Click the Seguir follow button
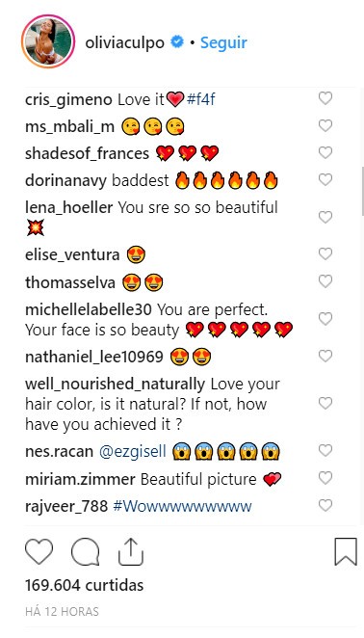The image size is (364, 638). click(x=223, y=42)
